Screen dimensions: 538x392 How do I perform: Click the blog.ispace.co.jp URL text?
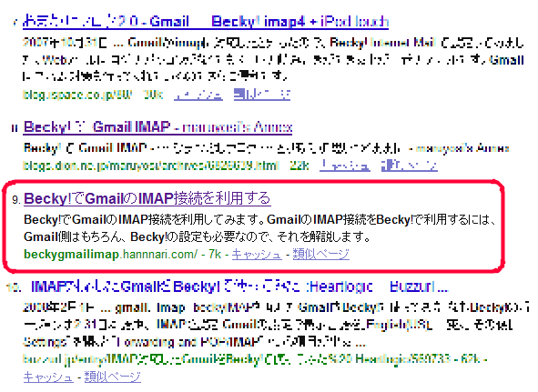point(77,95)
